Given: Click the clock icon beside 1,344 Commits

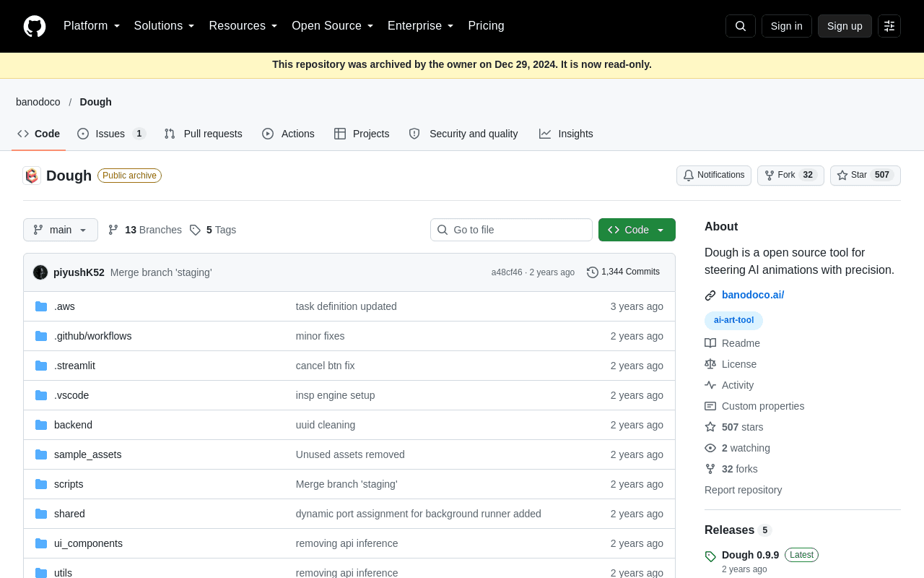Looking at the screenshot, I should pos(593,272).
